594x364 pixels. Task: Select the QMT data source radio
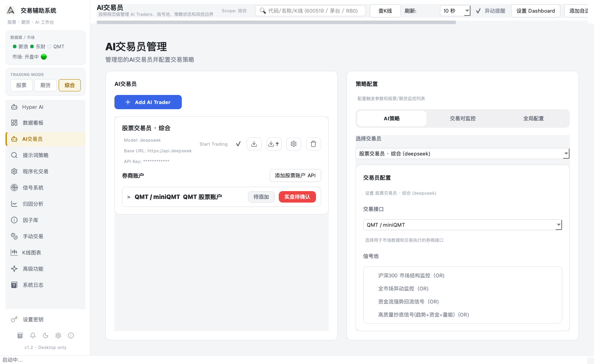pyautogui.click(x=49, y=46)
